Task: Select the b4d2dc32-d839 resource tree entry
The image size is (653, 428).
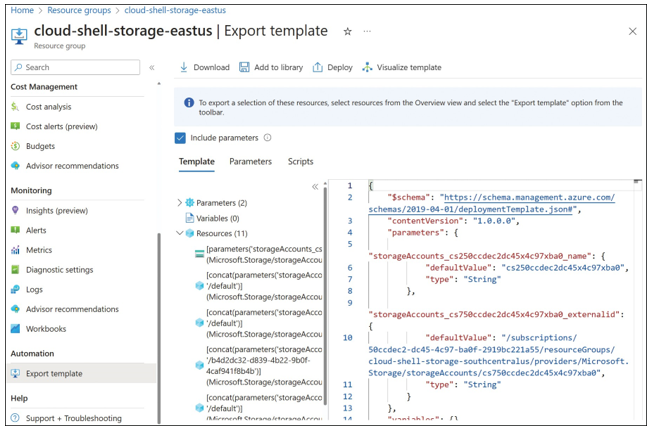Action: coord(264,366)
